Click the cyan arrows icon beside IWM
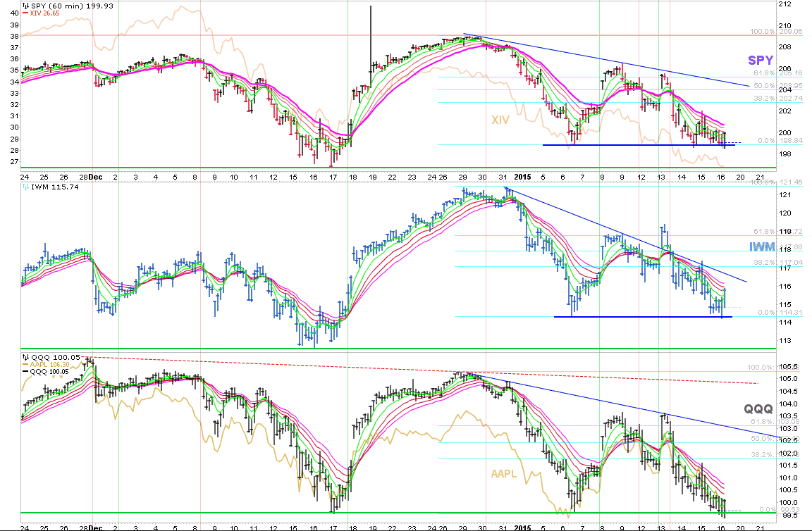 coord(26,187)
